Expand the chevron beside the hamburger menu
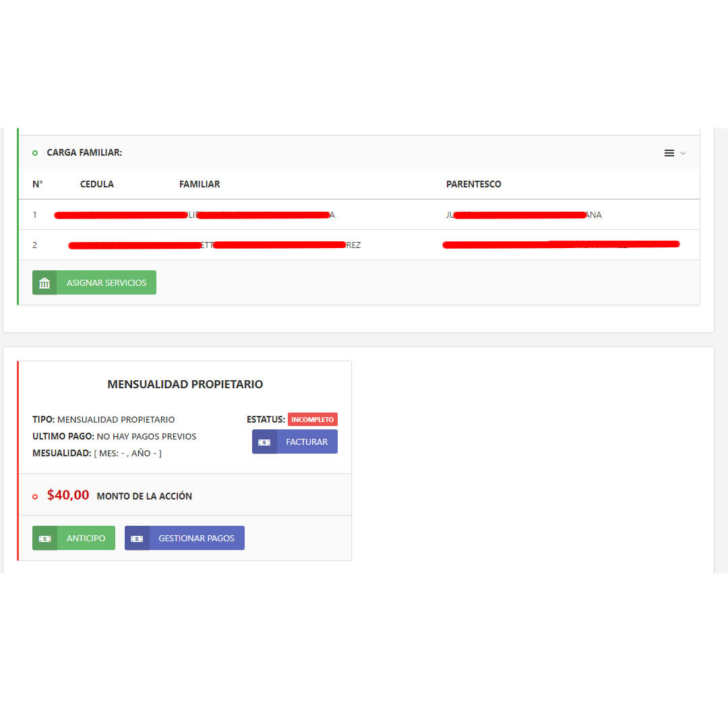The height and width of the screenshot is (728, 728). 683,153
